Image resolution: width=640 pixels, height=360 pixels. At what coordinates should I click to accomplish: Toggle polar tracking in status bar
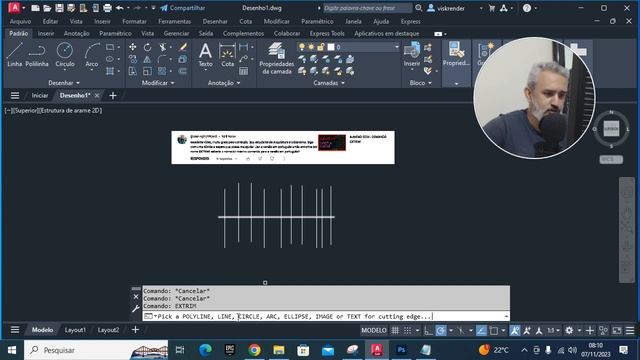[441, 330]
